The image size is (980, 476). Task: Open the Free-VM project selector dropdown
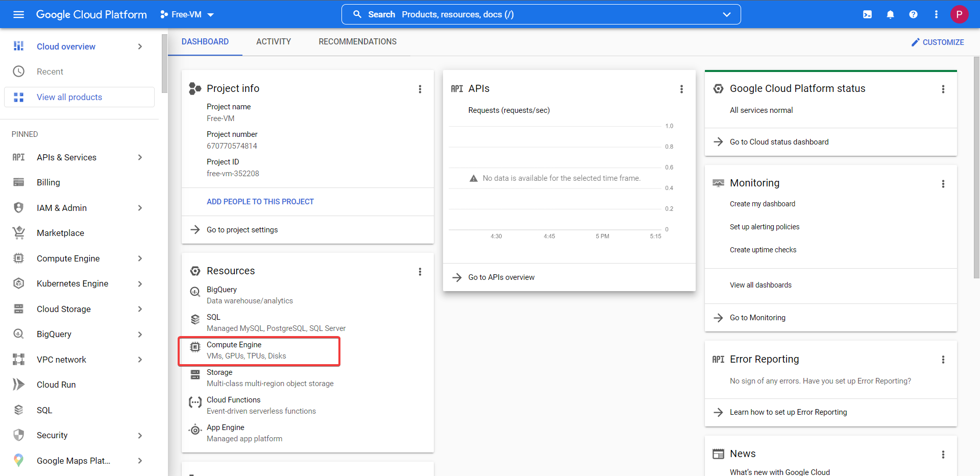point(187,14)
